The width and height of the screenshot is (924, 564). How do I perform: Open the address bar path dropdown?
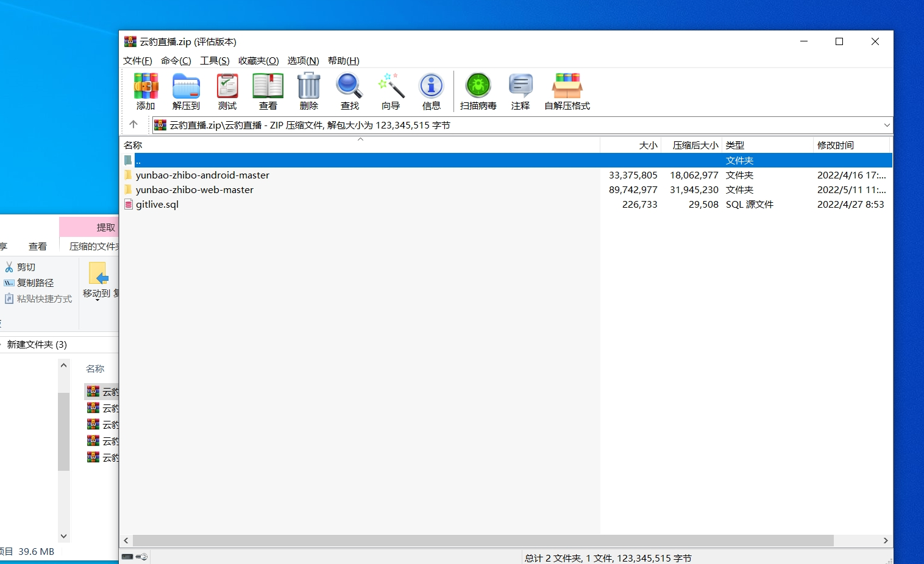point(886,125)
